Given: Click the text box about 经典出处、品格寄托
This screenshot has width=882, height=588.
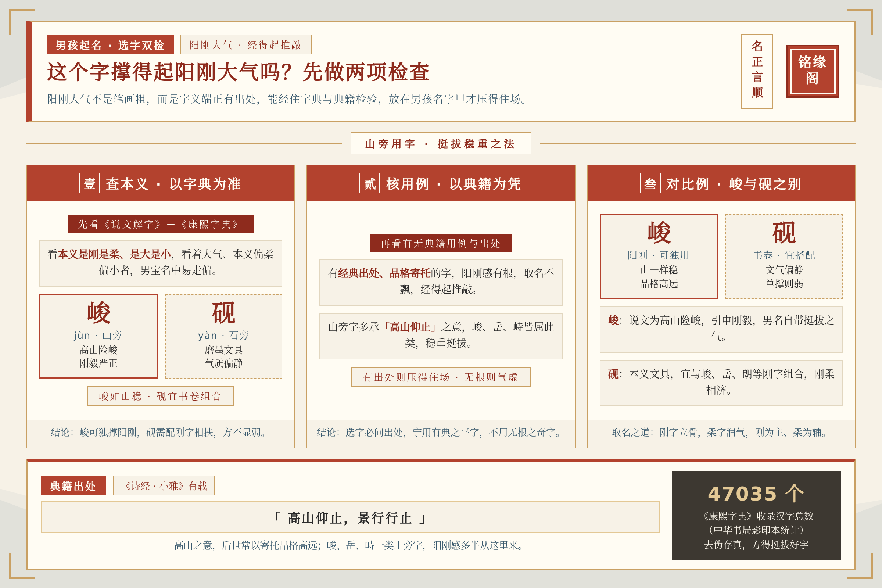Looking at the screenshot, I should (x=441, y=282).
